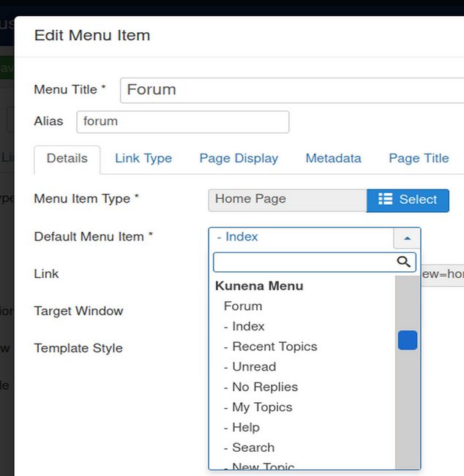This screenshot has height=476, width=464.
Task: Select the Forum option under Kunena Menu
Action: (243, 306)
